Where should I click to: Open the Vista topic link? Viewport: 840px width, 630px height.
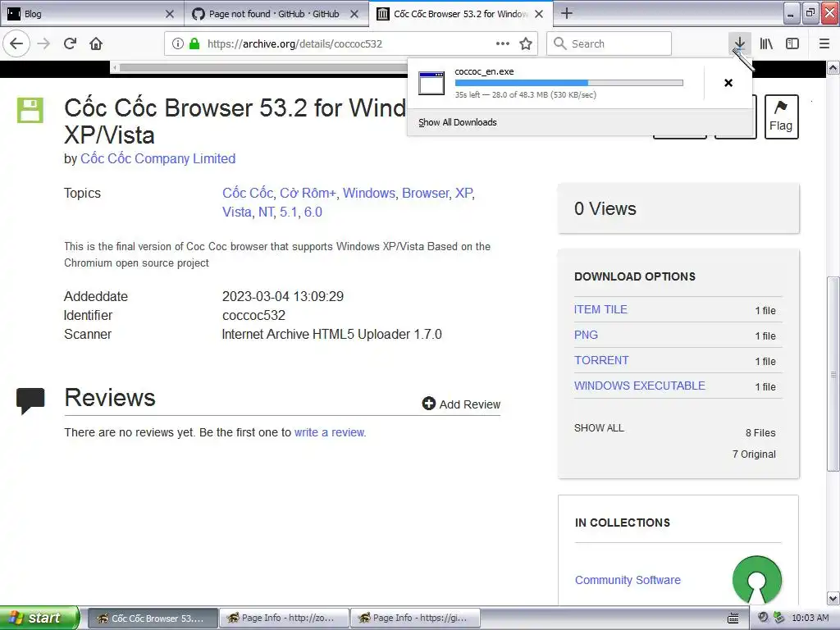237,212
